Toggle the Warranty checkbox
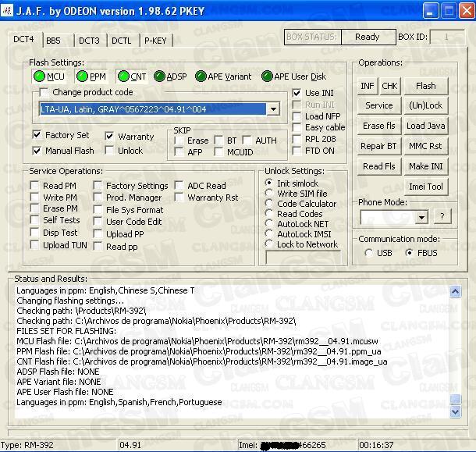Image resolution: width=476 pixels, height=452 pixels. coord(109,136)
